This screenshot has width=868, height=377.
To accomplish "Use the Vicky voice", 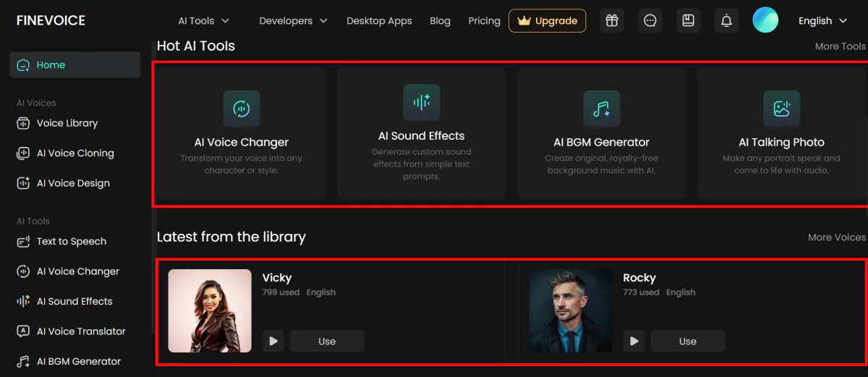I will pyautogui.click(x=327, y=341).
